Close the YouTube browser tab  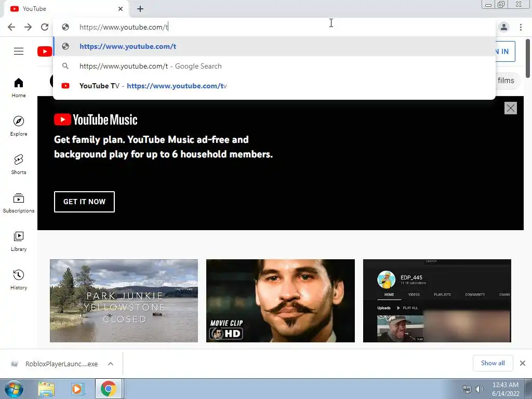coord(121,9)
